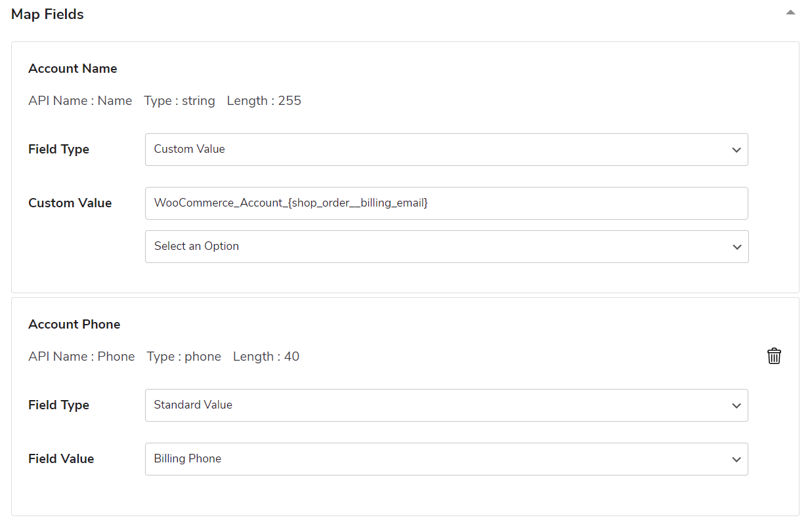The height and width of the screenshot is (526, 812).
Task: Collapse the Map Fields panel arrow
Action: pos(790,12)
